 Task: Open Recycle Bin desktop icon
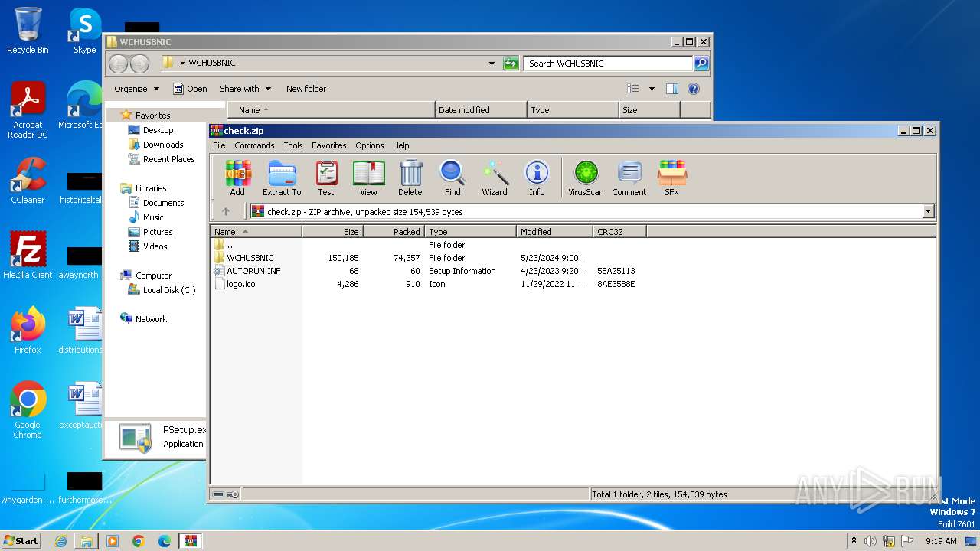(x=28, y=31)
